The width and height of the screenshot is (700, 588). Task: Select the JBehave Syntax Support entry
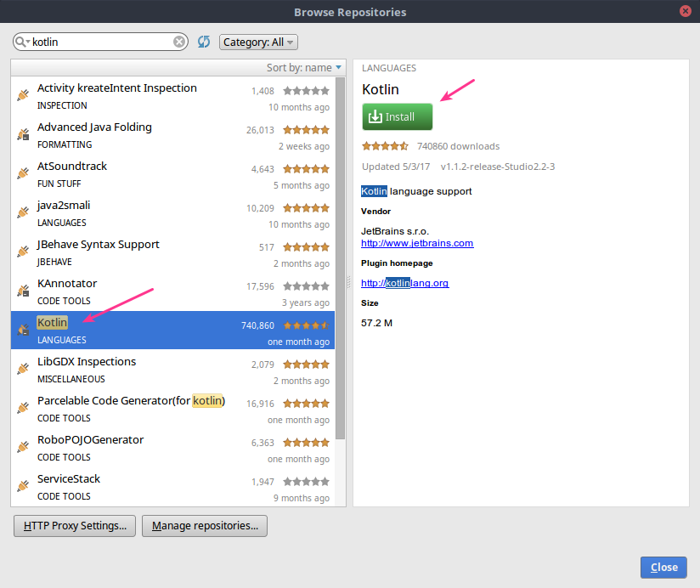98,244
